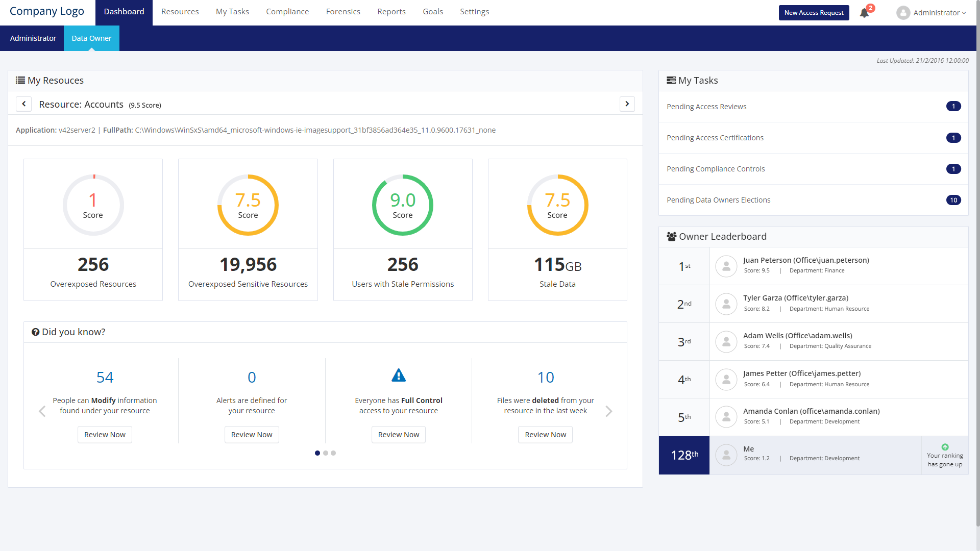
Task: Open the Compliance menu item
Action: point(287,12)
